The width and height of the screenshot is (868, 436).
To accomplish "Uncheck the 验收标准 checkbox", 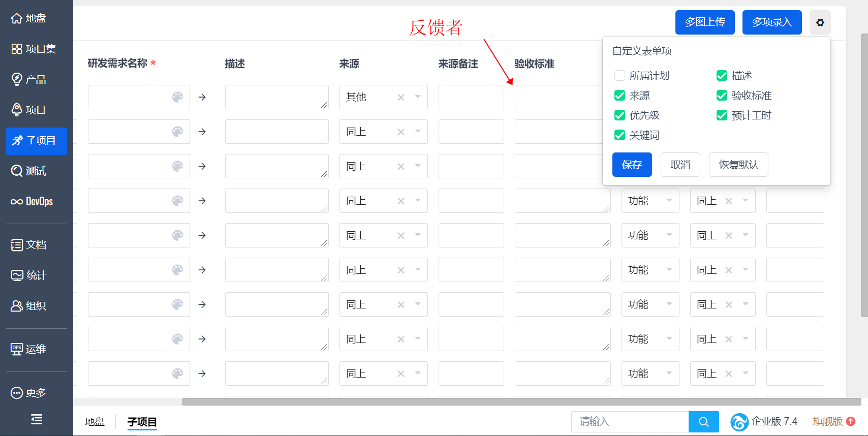I will tap(722, 96).
